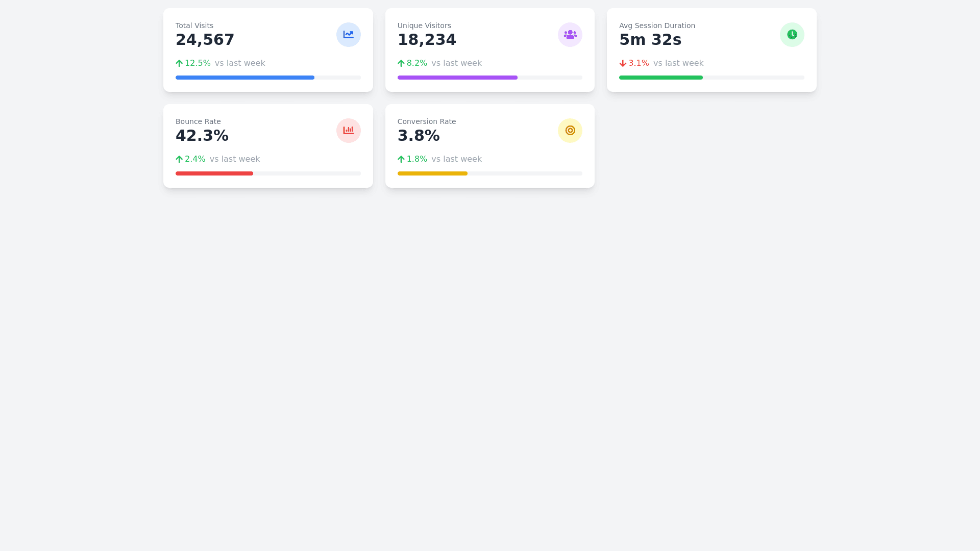Click the red Bounce Rate progress bar

click(214, 173)
